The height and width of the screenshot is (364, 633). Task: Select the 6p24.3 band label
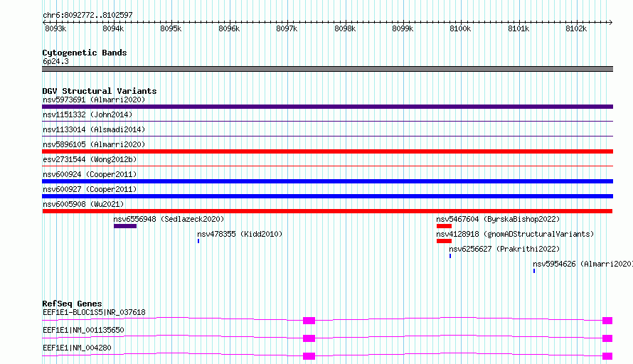pos(55,61)
